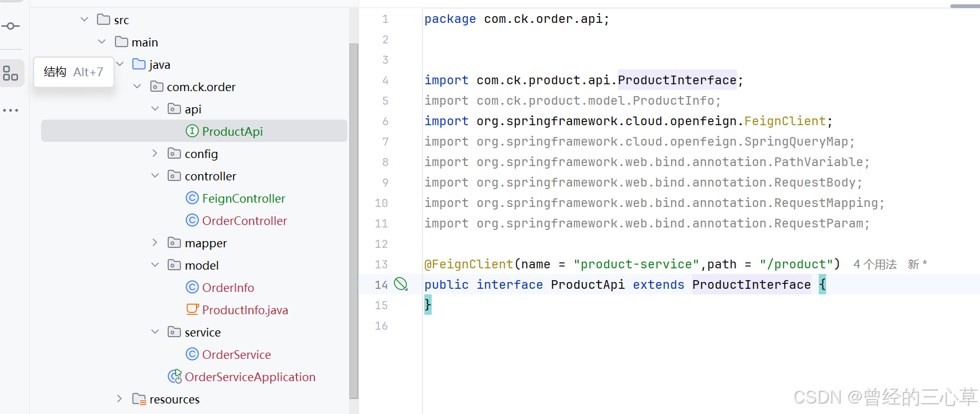Open the Commit tool window icon
980x414 pixels.
[11, 26]
